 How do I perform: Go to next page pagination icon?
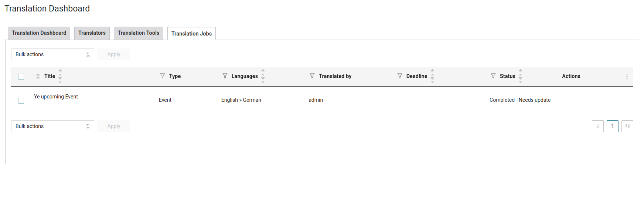(627, 126)
